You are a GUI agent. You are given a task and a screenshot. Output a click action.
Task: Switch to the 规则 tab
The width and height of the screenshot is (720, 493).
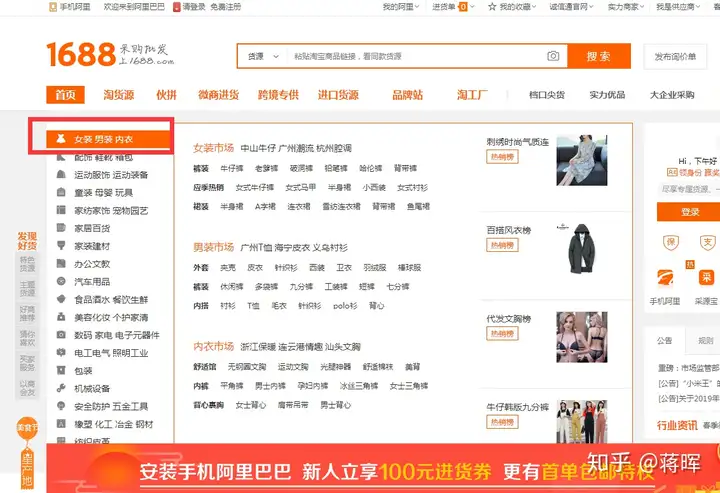pyautogui.click(x=705, y=340)
